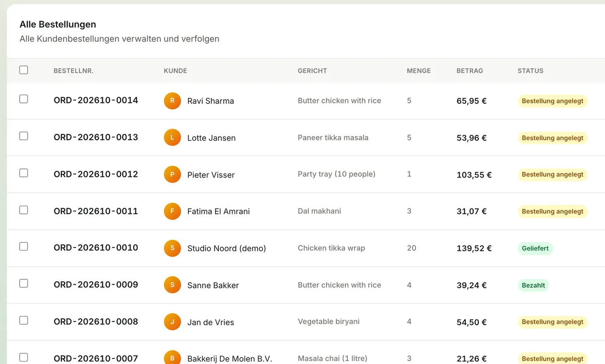This screenshot has width=605, height=364.
Task: Click the Bezahlt status badge
Action: click(533, 285)
